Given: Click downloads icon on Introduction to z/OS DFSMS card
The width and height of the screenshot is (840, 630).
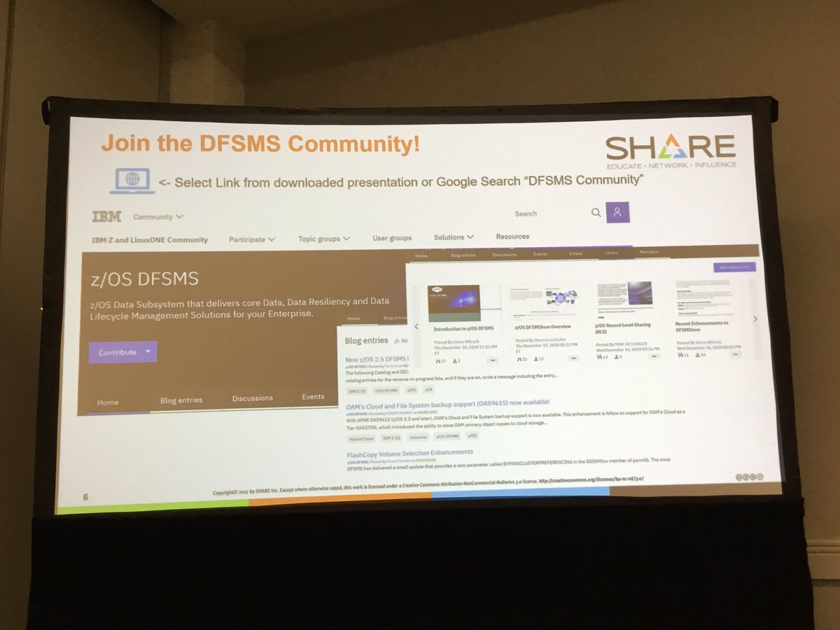Looking at the screenshot, I should point(456,360).
